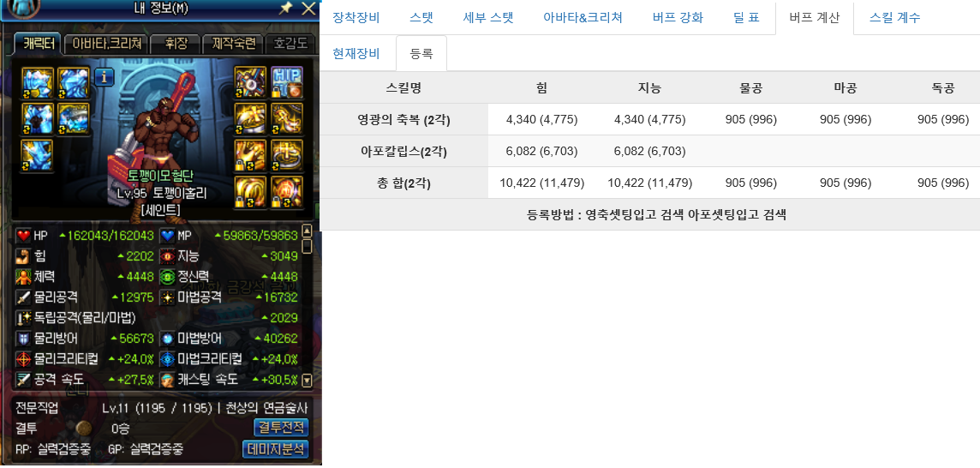Select the HIP equipment slot icon
Image resolution: width=980 pixels, height=468 pixels.
coord(287,82)
